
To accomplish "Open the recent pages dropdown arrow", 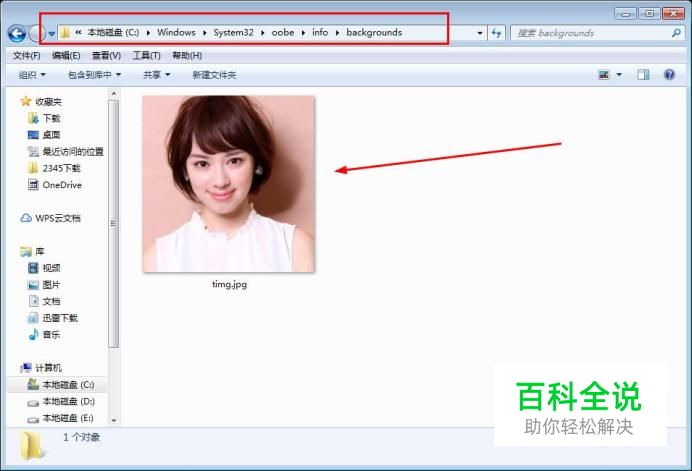I will click(x=52, y=34).
